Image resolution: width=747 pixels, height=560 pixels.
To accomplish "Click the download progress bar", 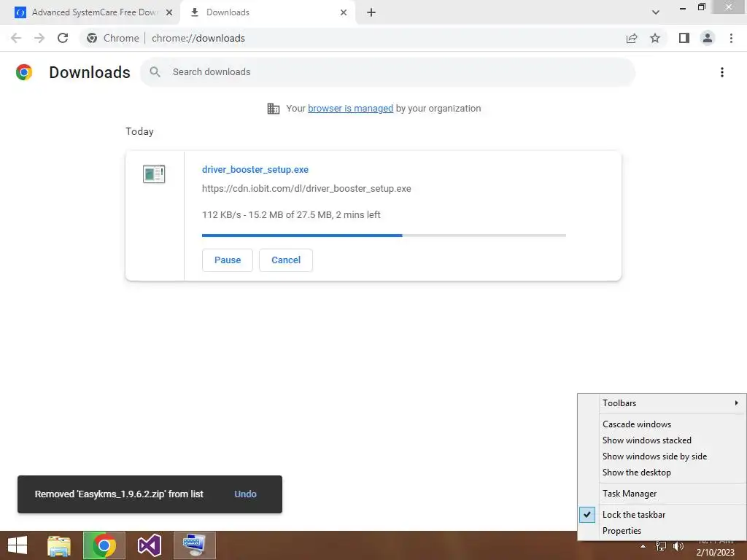I will click(x=384, y=236).
